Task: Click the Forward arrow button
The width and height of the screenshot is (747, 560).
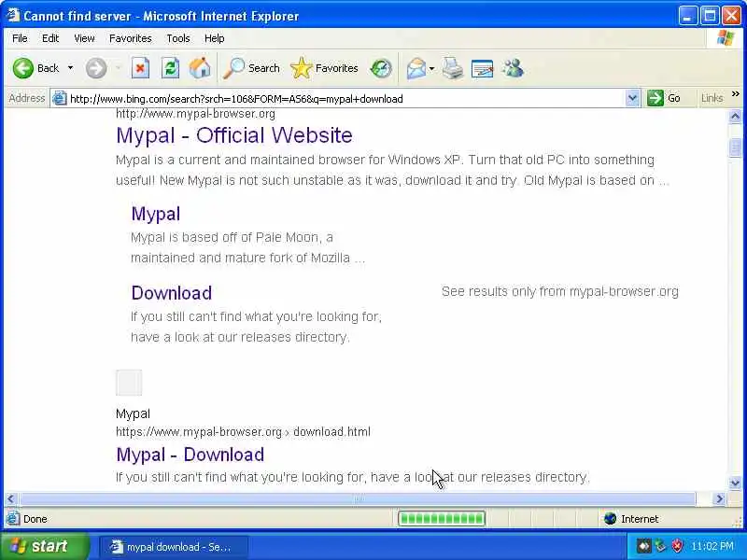Action: tap(96, 68)
